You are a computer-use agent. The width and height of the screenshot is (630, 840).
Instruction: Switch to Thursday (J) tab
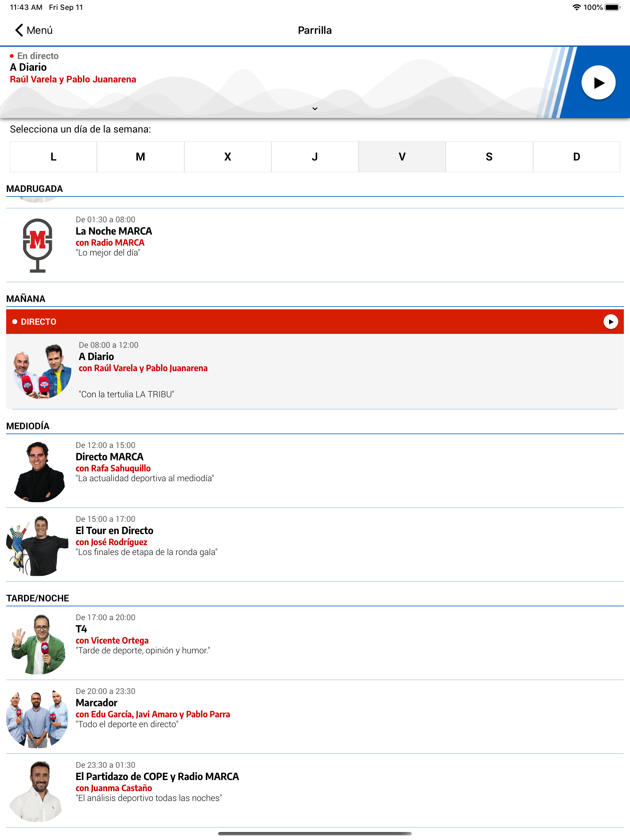[x=315, y=157]
